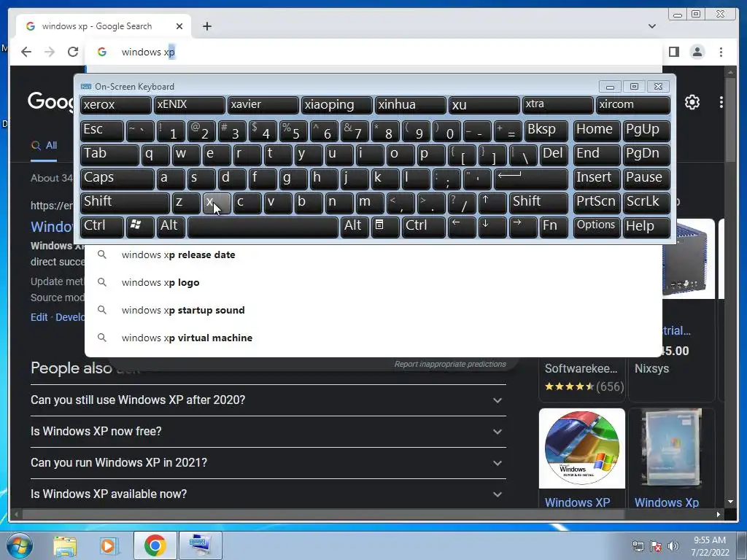Image resolution: width=747 pixels, height=560 pixels.
Task: Toggle the Fn key
Action: click(x=553, y=226)
